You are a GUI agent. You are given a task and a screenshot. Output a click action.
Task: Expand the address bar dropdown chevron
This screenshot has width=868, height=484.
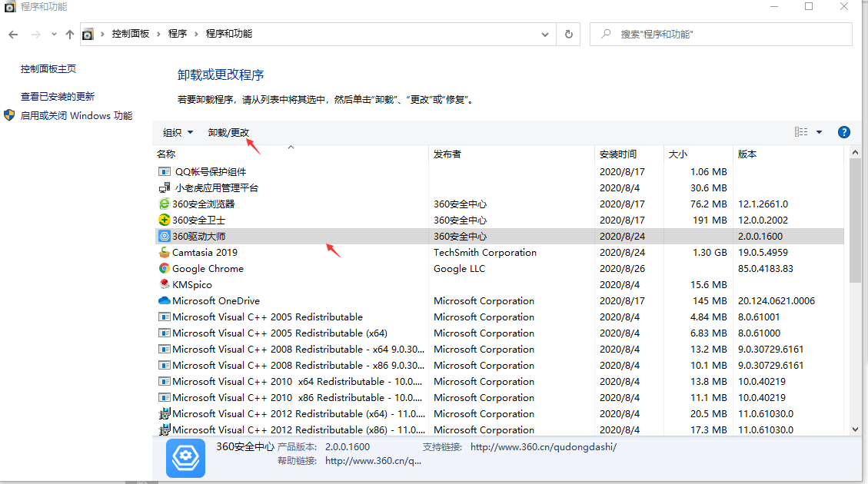[544, 34]
